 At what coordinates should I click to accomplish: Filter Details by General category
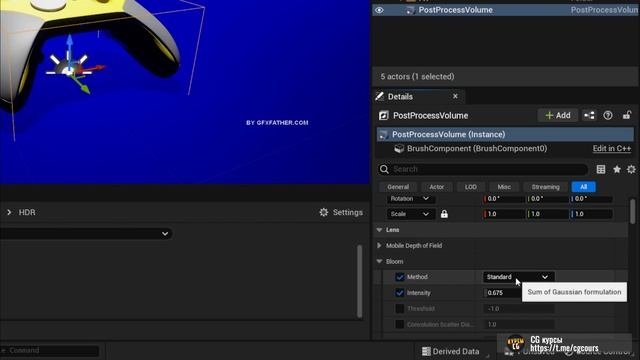(x=398, y=187)
